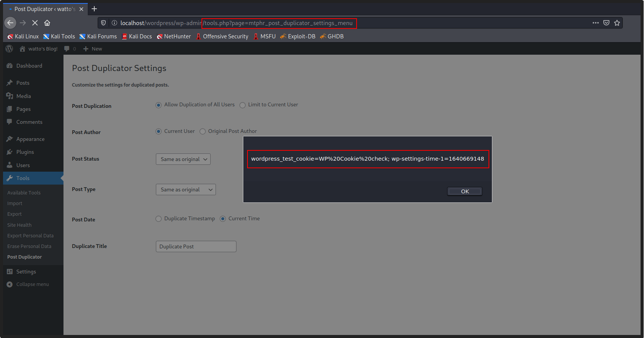
Task: Bookmark page with star icon
Action: point(617,23)
